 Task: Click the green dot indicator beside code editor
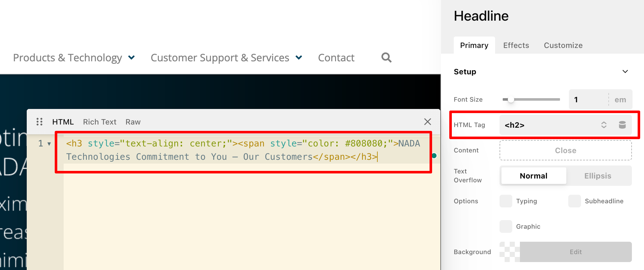point(434,156)
